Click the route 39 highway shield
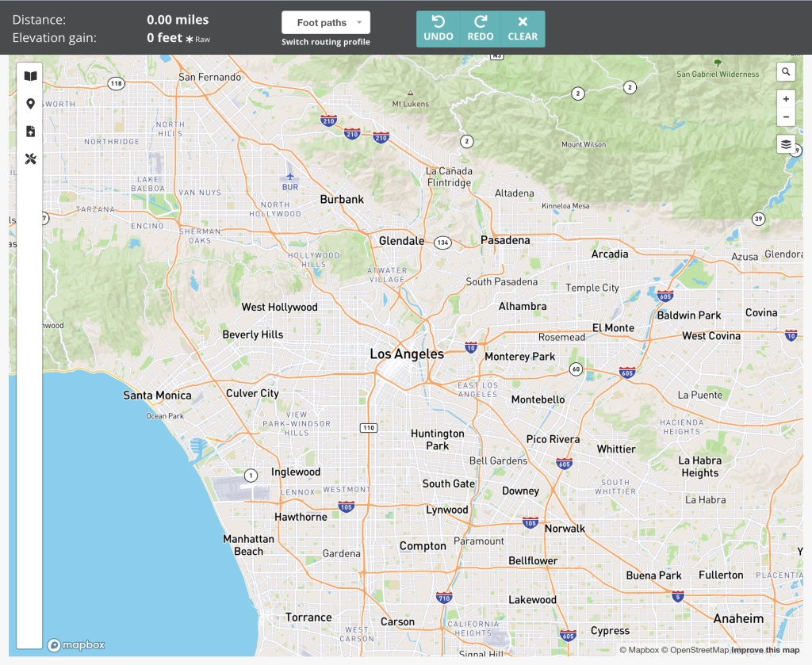812x665 pixels. 758,219
